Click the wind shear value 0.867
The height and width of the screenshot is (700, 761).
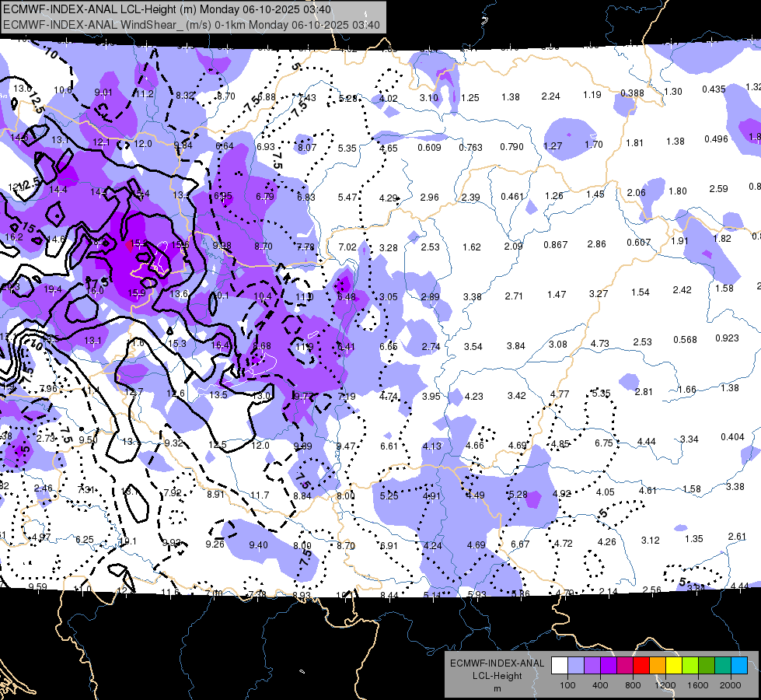pos(556,245)
